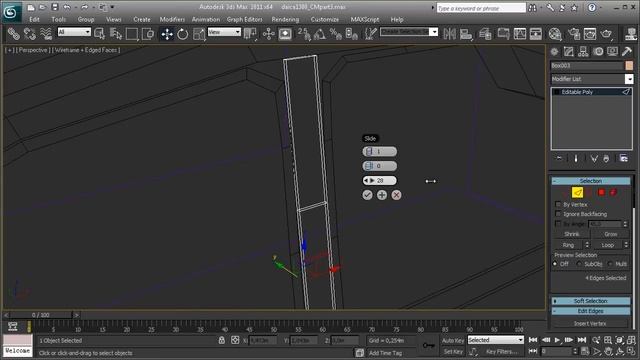Select Polygon sub-object level icon
The height and width of the screenshot is (360, 640).
601,192
